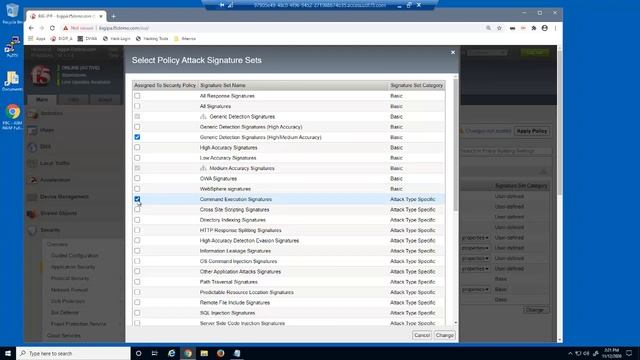The height and width of the screenshot is (360, 640).
Task: Open Device Management menu in sidebar
Action: click(64, 197)
